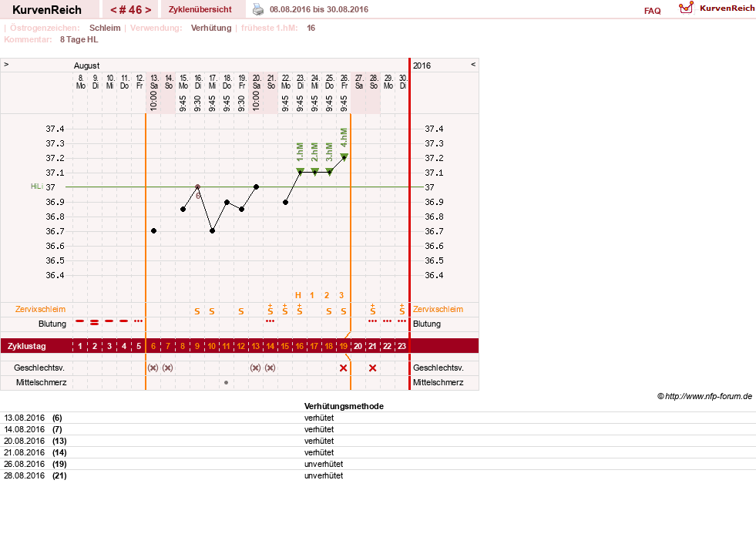Click the date range 08.08.2016 bis 30.08.2016
The image size is (756, 544).
tap(319, 9)
